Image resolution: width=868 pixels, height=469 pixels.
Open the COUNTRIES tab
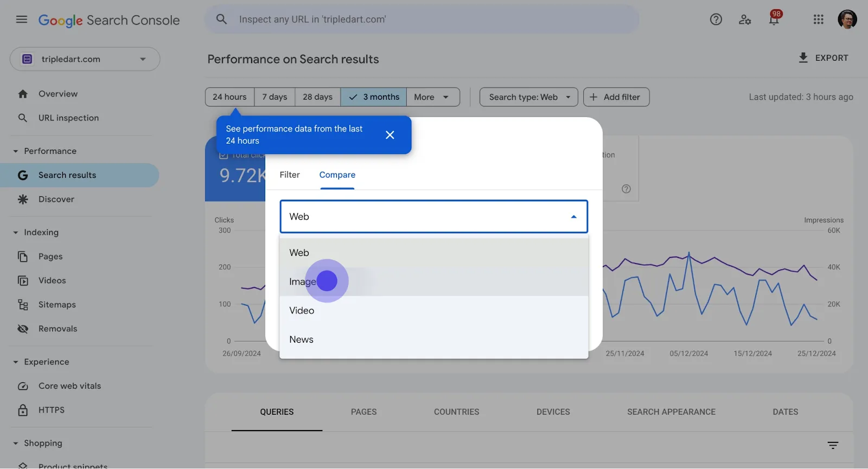pyautogui.click(x=457, y=412)
